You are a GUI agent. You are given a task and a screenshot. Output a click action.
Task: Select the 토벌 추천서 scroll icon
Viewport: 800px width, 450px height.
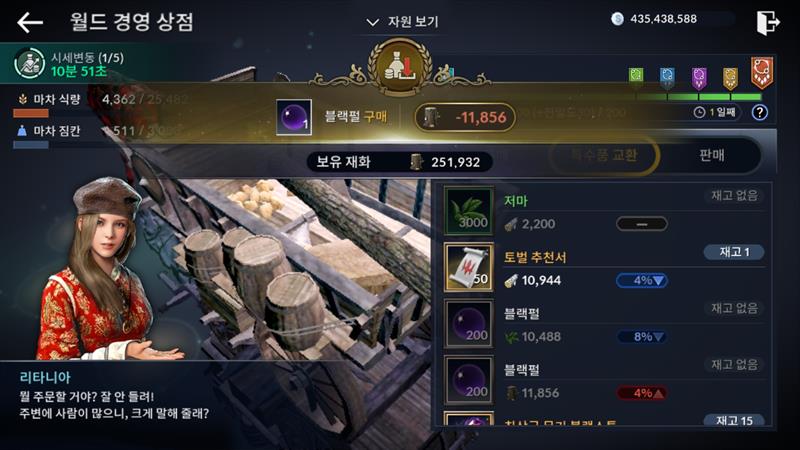(468, 267)
